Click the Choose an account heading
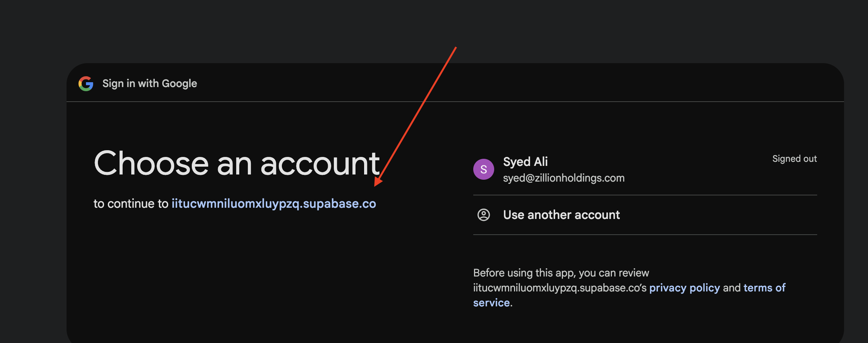The height and width of the screenshot is (343, 868). click(x=237, y=163)
